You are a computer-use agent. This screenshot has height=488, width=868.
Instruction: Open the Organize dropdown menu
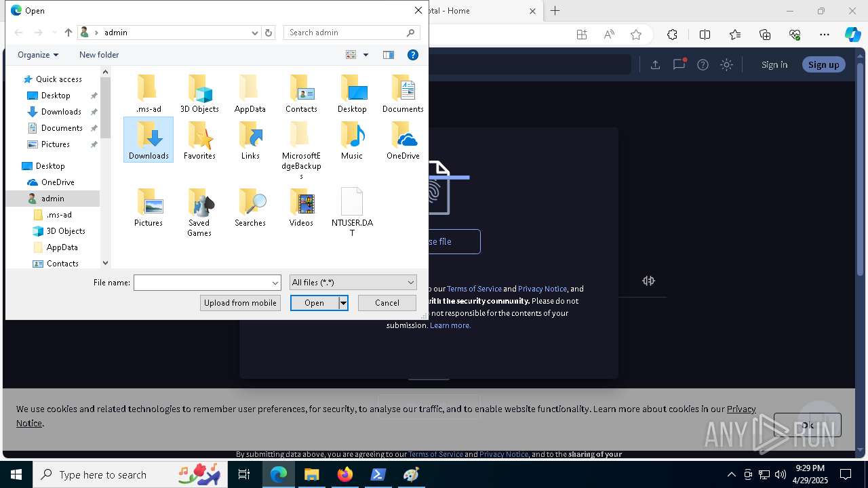click(38, 55)
